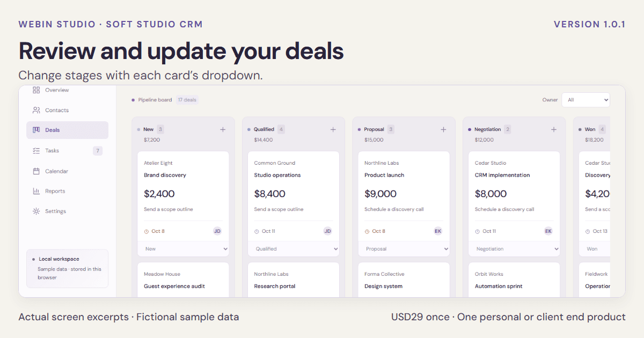
Task: Open the 'Automation sprint' deal title
Action: click(499, 286)
